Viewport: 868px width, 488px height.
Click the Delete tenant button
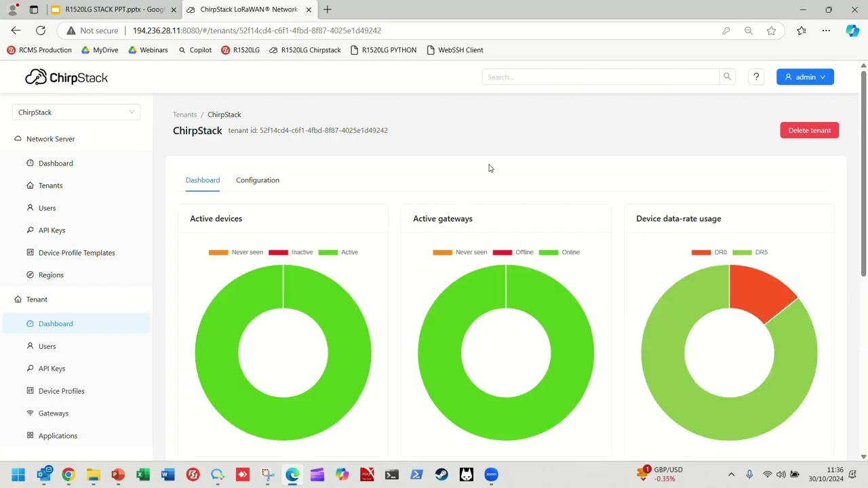[x=809, y=130]
